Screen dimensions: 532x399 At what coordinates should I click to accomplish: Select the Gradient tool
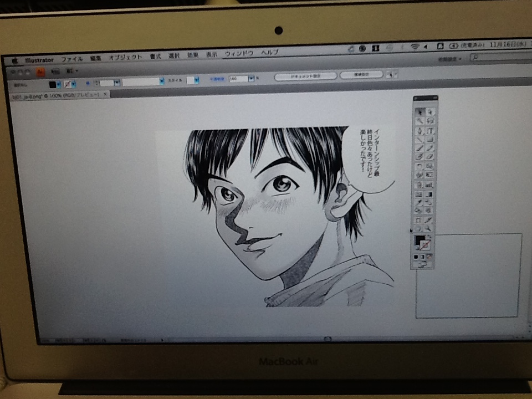tap(429, 194)
